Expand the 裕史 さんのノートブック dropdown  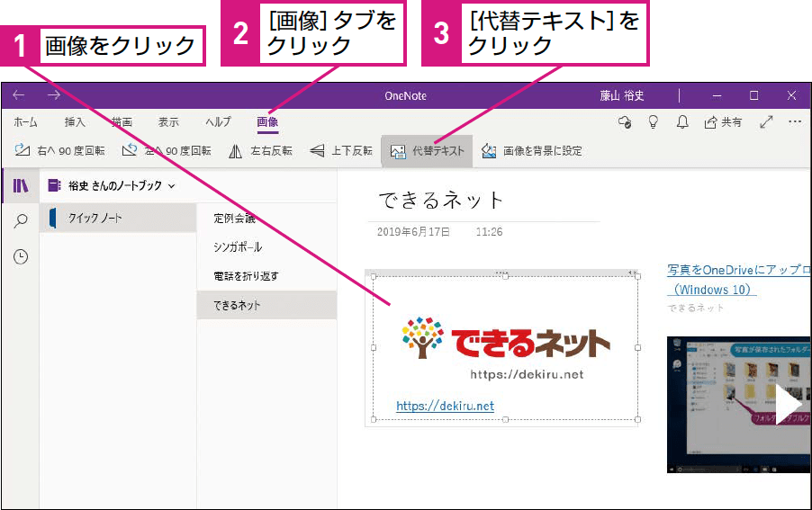[112, 185]
